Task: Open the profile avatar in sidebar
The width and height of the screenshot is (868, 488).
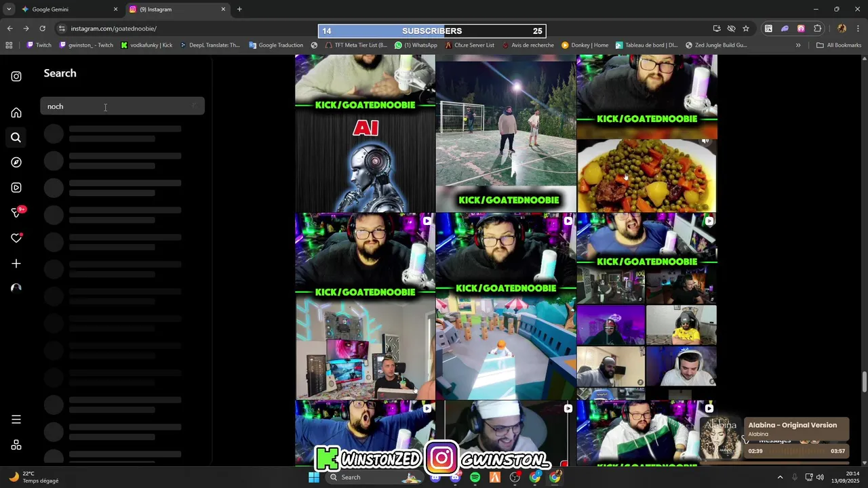Action: (x=16, y=288)
